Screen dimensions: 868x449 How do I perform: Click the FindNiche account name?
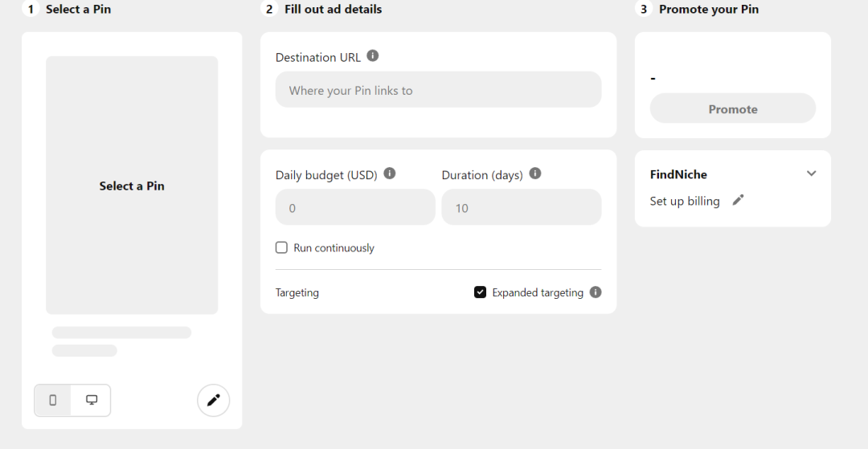678,174
